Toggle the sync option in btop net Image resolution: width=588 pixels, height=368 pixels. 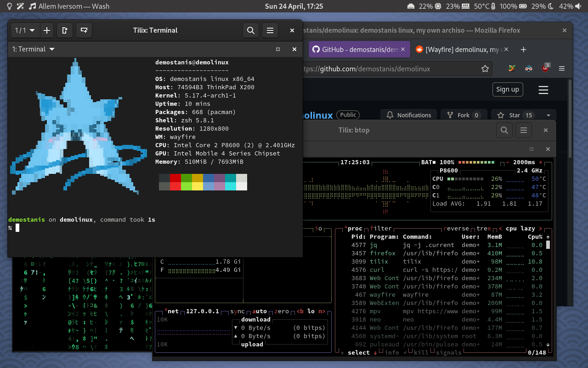pyautogui.click(x=237, y=311)
